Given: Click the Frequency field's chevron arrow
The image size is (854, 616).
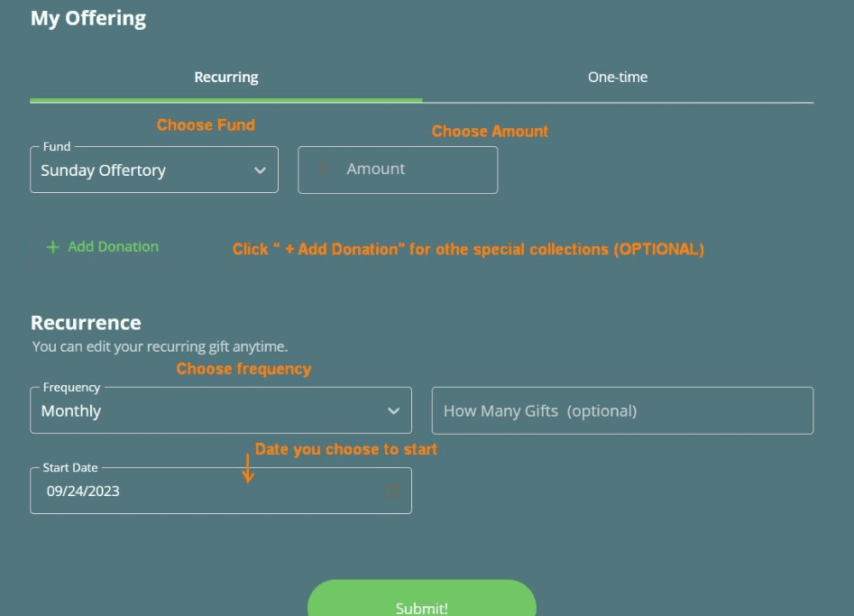Looking at the screenshot, I should click(393, 411).
